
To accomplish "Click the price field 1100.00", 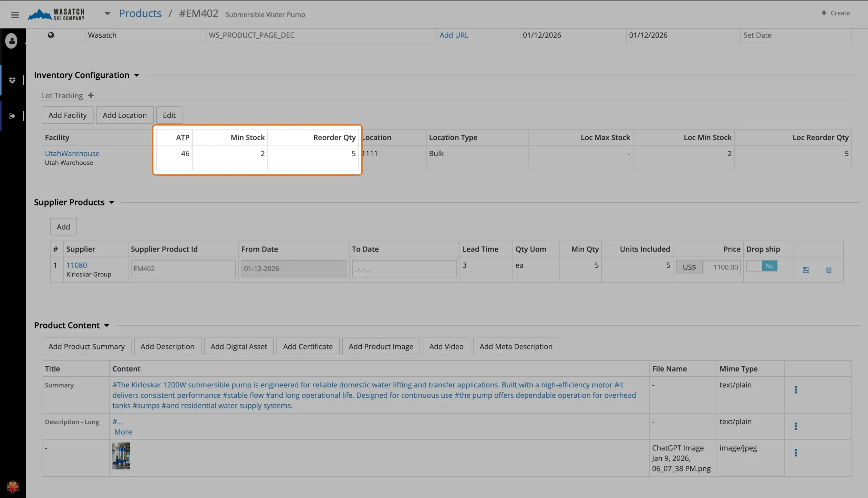I will (721, 267).
